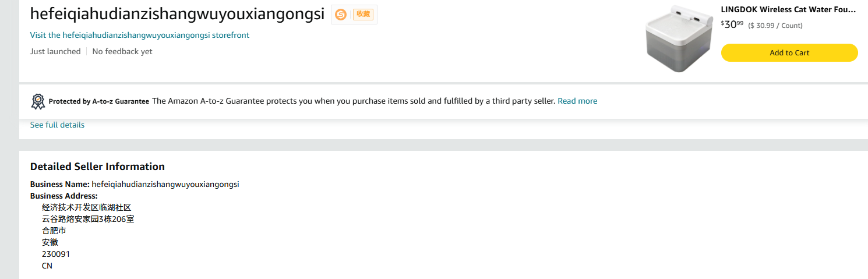Image resolution: width=868 pixels, height=279 pixels.
Task: Click the Just launched status text
Action: click(55, 51)
